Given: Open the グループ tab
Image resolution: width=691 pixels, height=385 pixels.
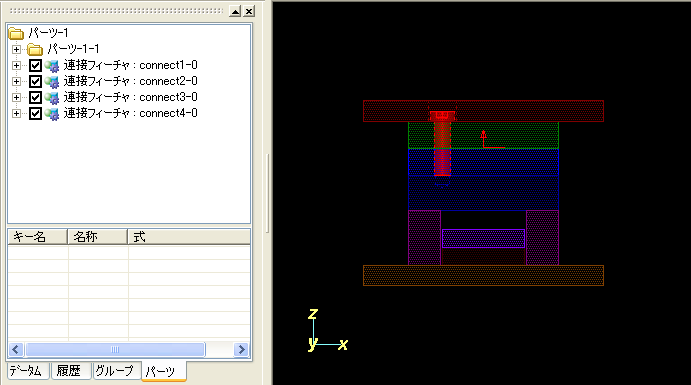Looking at the screenshot, I should pyautogui.click(x=115, y=370).
